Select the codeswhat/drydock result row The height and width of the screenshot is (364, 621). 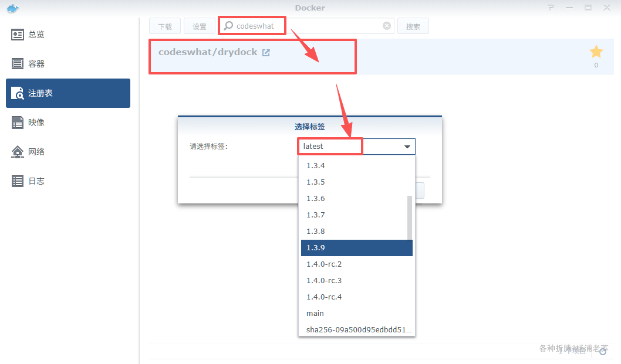[381, 57]
